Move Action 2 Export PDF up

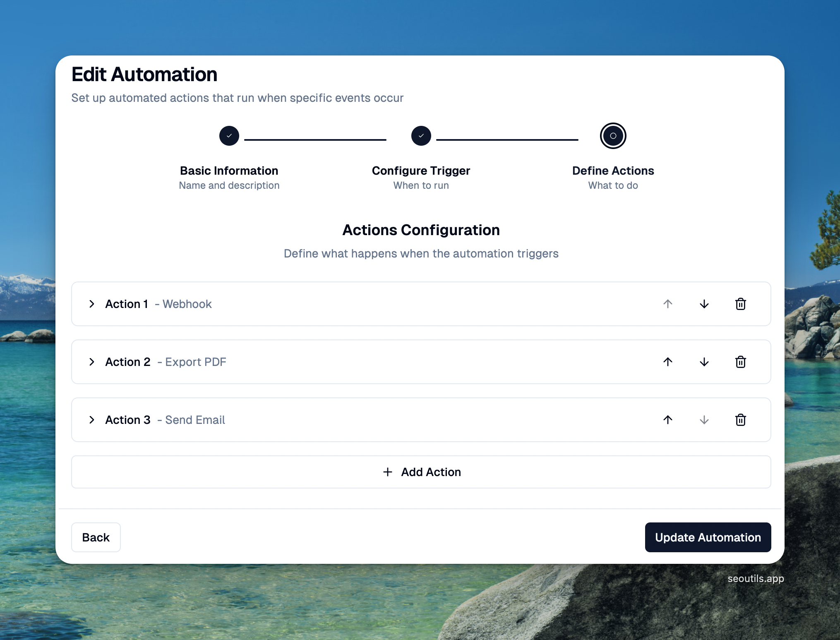point(667,362)
